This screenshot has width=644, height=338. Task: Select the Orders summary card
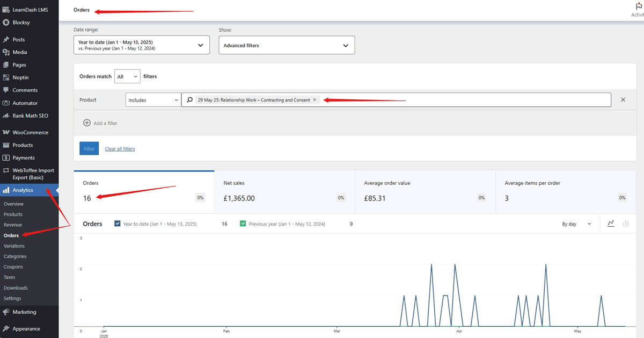point(144,192)
